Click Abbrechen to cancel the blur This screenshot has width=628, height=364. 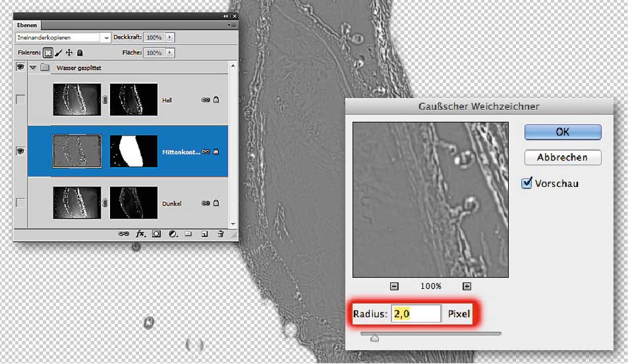(563, 157)
